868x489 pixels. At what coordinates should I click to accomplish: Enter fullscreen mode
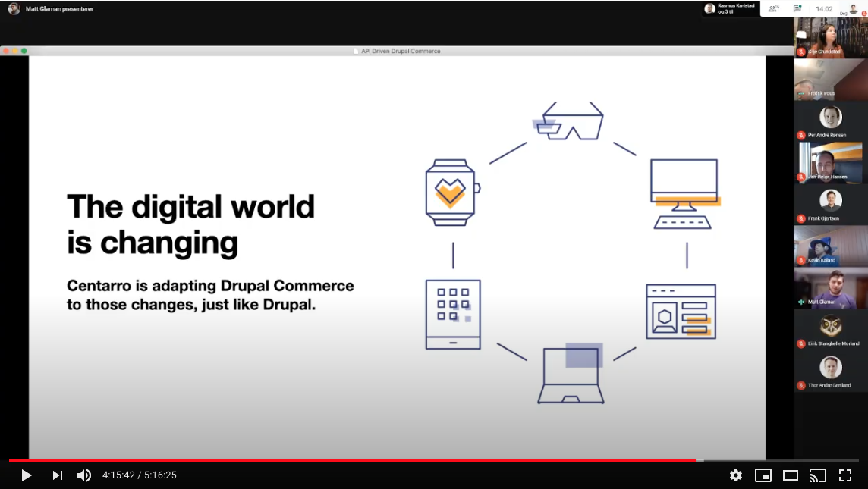(x=844, y=475)
